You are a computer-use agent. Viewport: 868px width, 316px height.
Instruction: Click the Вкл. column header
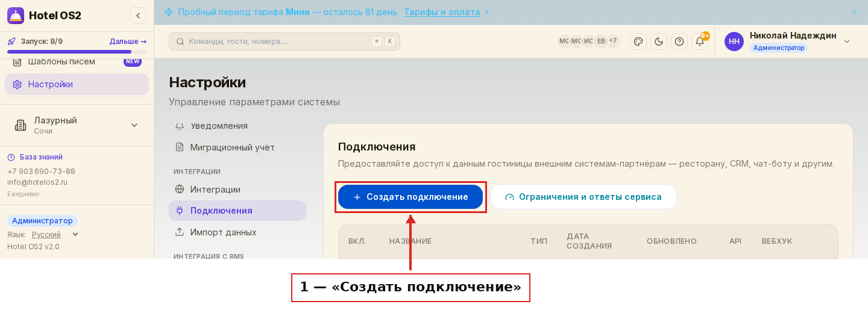(x=357, y=241)
